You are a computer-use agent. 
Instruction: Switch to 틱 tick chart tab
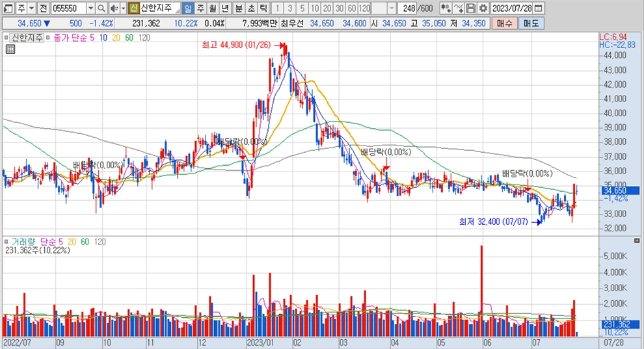[263, 8]
